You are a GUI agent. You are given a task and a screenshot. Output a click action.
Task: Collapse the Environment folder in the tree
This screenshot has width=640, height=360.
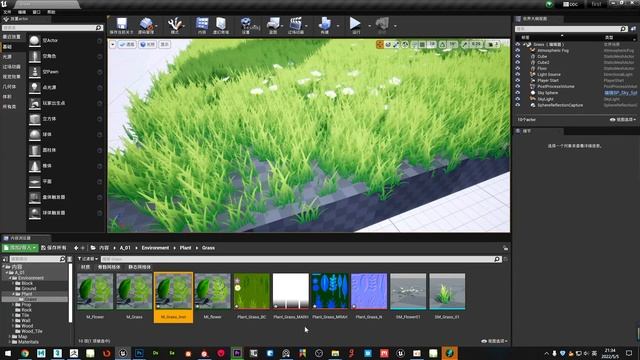pos(11,278)
